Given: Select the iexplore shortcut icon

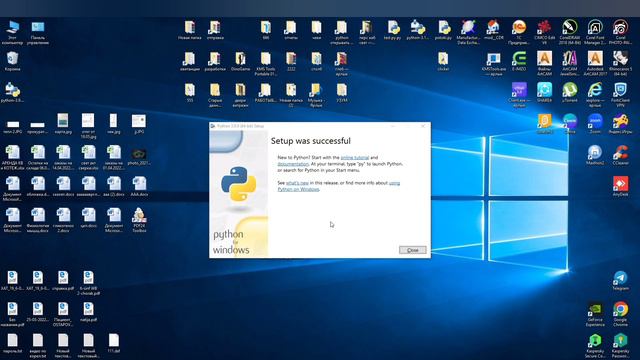Looking at the screenshot, I should (595, 94).
